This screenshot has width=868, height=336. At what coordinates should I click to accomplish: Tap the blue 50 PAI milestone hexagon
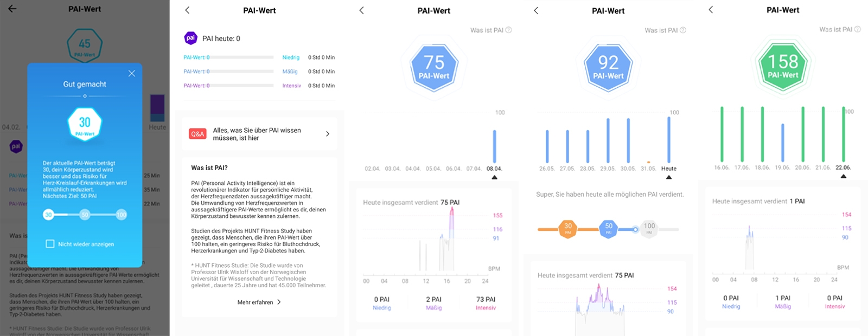pos(609,229)
